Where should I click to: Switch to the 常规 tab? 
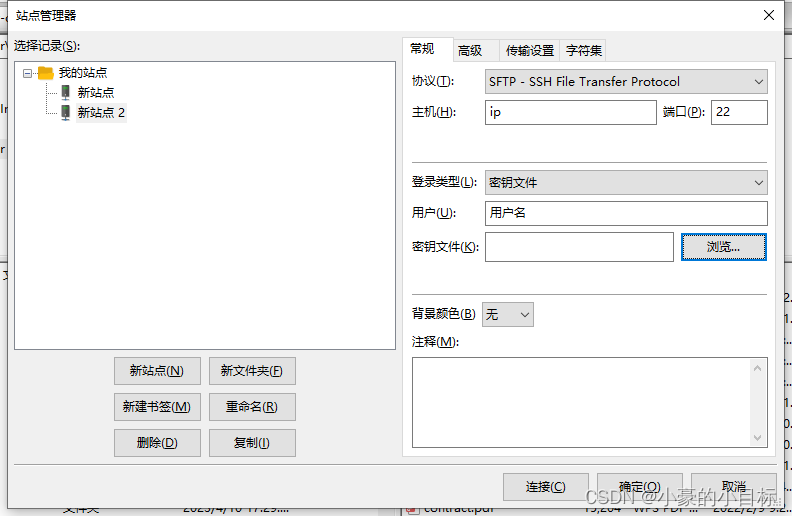tap(427, 49)
